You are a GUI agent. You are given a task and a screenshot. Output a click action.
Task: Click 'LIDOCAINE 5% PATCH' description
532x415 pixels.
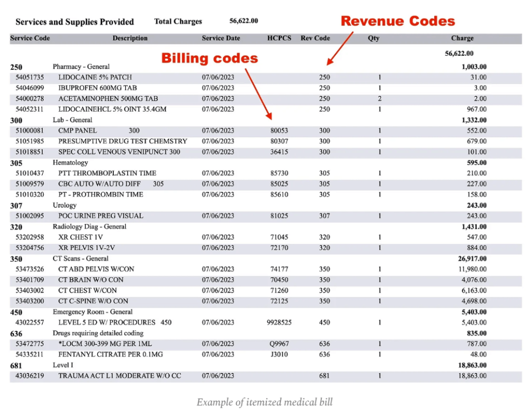[95, 77]
